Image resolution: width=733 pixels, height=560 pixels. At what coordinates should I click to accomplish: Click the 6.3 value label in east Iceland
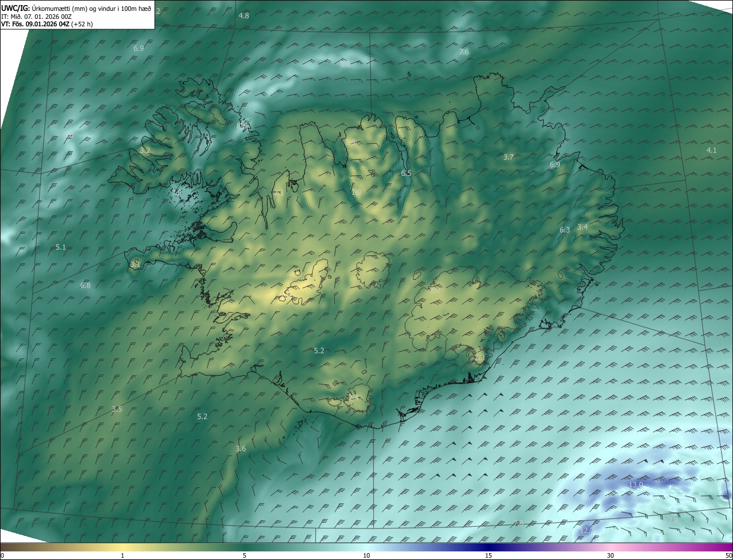point(565,230)
